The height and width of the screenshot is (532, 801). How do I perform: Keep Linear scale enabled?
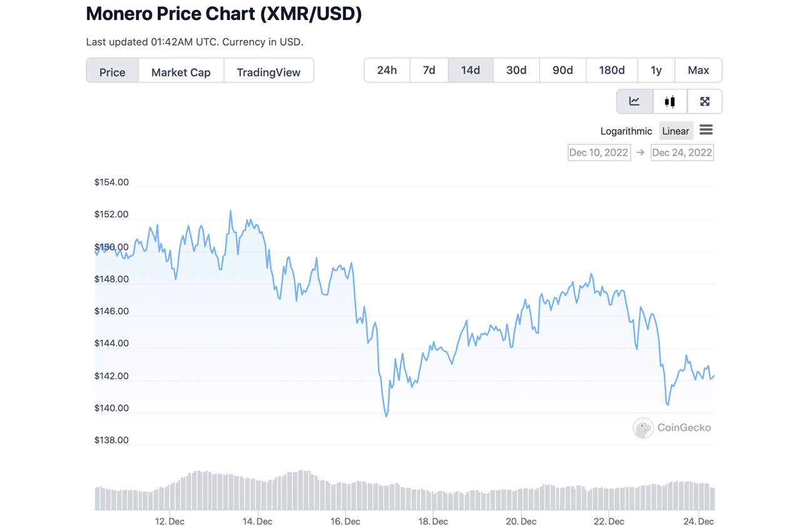pos(675,131)
